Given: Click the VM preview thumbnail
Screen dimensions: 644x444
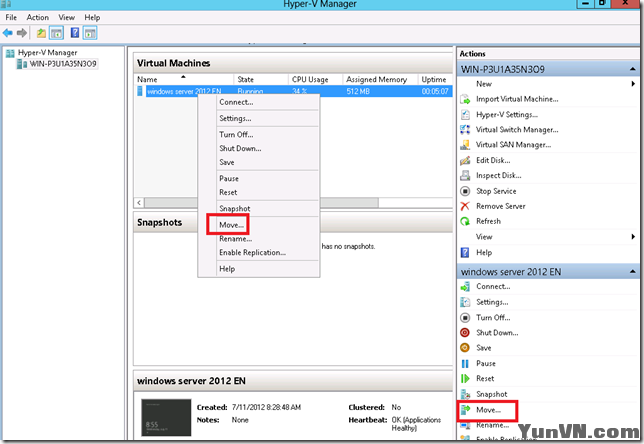Looking at the screenshot, I should 166,417.
